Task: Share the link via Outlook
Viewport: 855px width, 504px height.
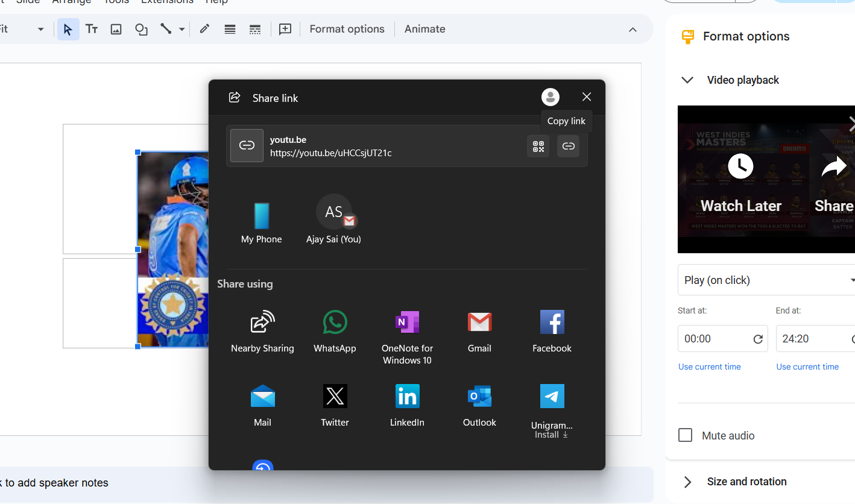Action: [x=479, y=405]
